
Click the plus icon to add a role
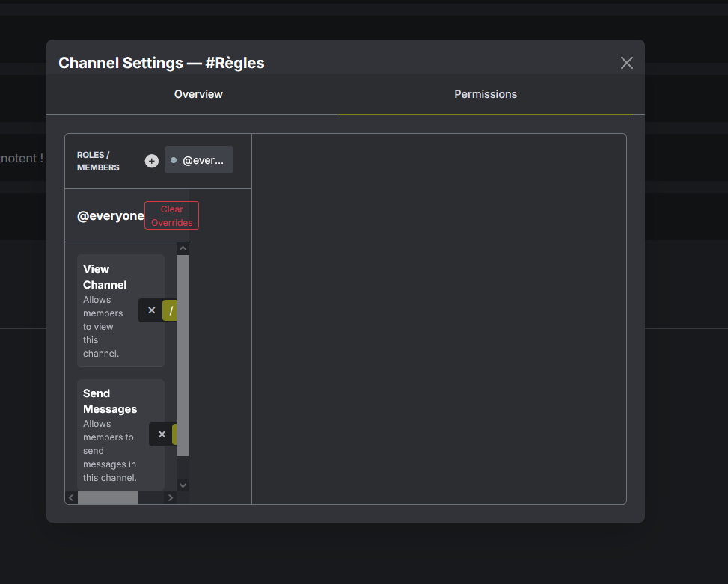[152, 161]
